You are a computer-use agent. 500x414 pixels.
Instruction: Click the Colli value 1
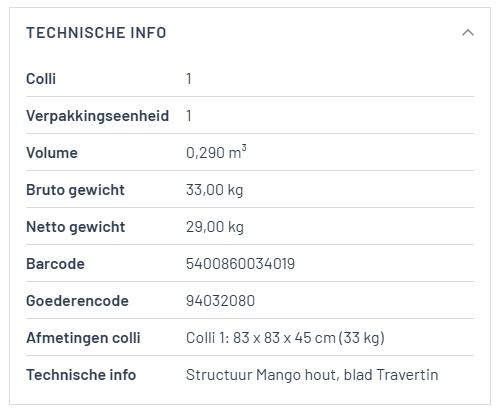189,79
